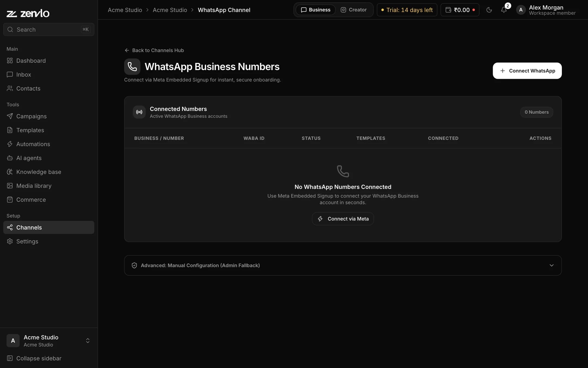Click Alex Morgan avatar icon

pyautogui.click(x=521, y=10)
